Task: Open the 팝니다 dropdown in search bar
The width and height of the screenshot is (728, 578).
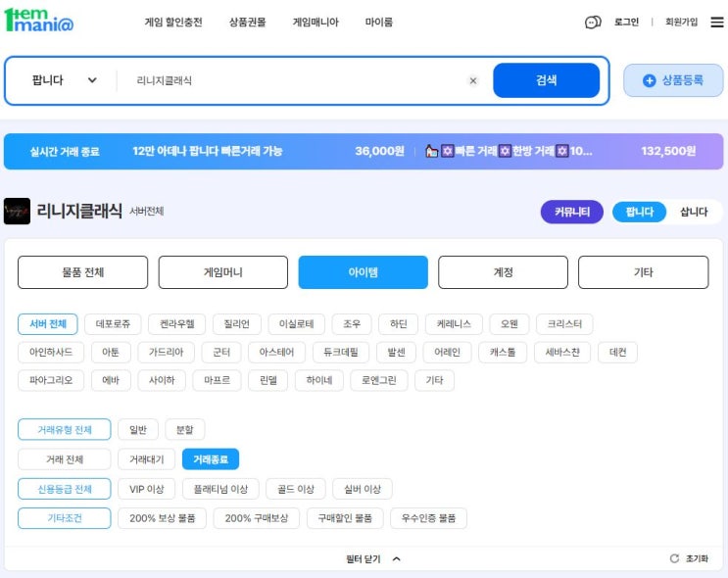Action: tap(64, 80)
